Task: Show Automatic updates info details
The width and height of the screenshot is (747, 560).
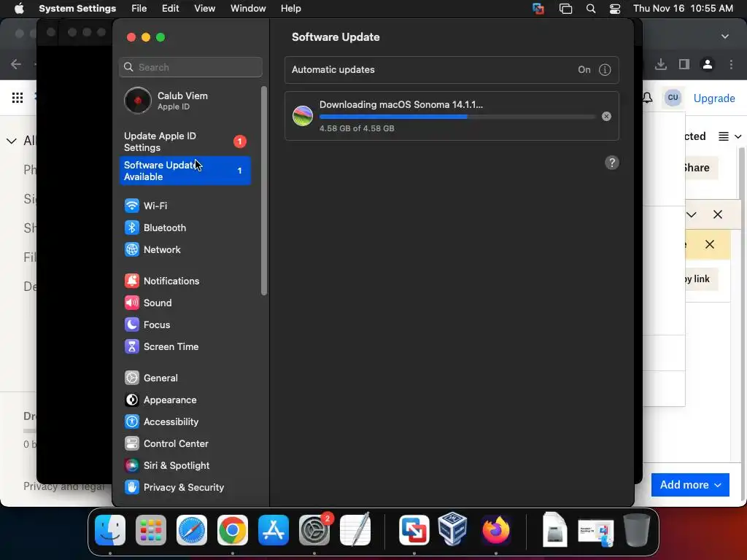Action: pos(605,70)
